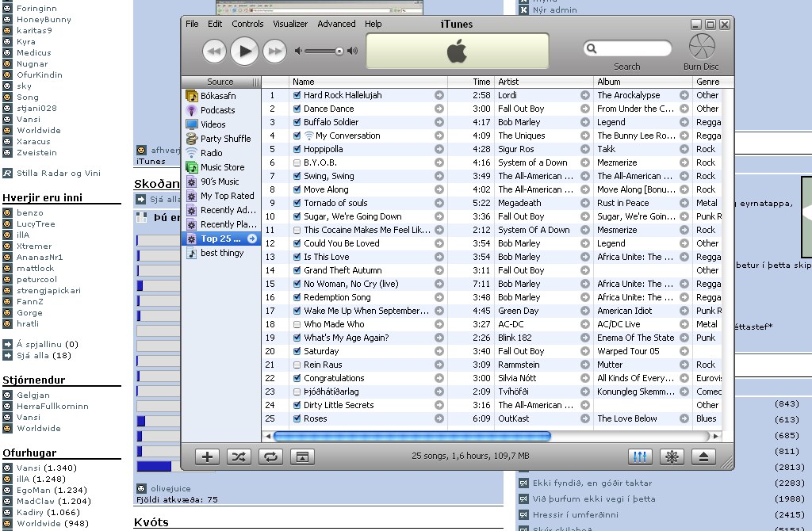Open the Advanced menu
Screen dimensions: 812x531
(336, 24)
